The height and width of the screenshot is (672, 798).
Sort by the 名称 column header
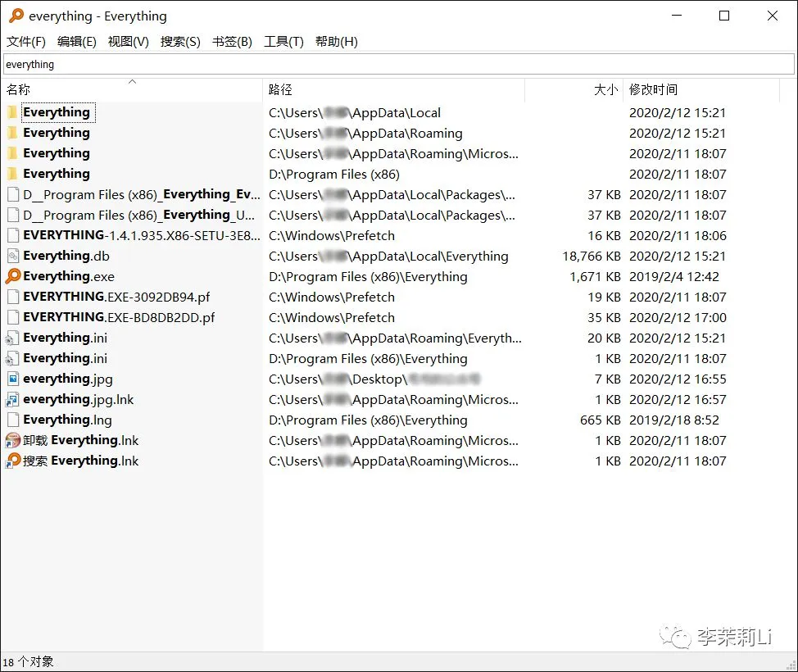pos(133,89)
